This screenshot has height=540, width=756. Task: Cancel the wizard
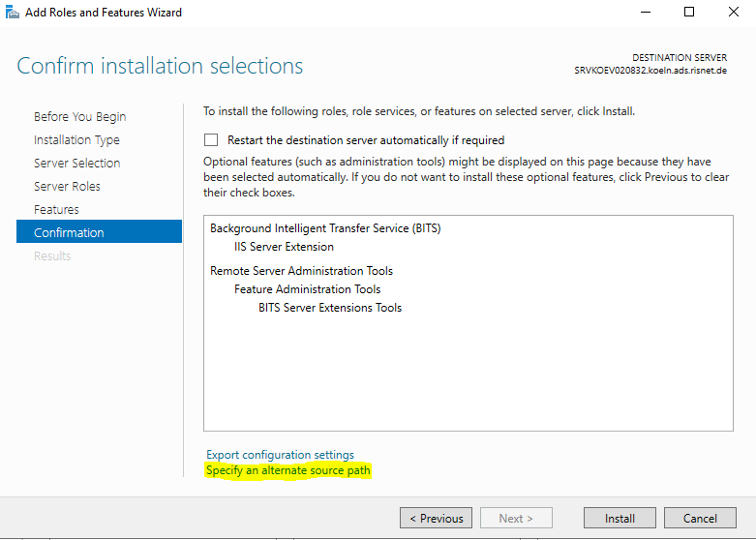(700, 519)
